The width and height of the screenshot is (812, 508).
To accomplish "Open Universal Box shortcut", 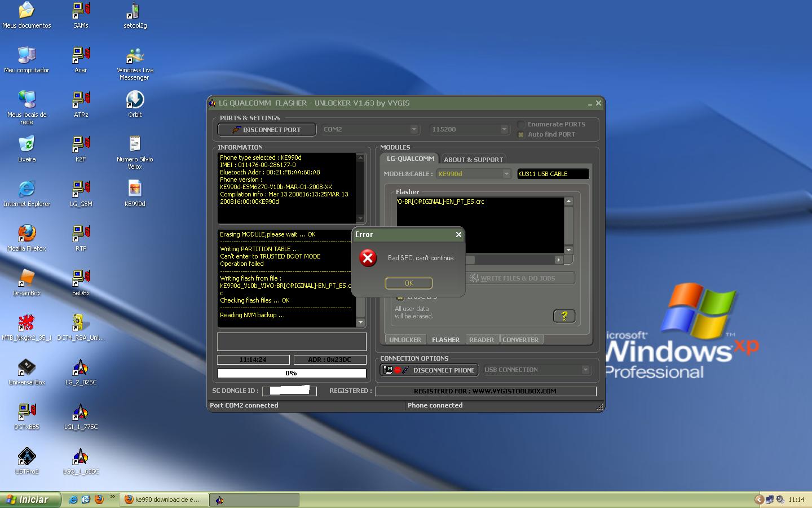I will tap(27, 372).
